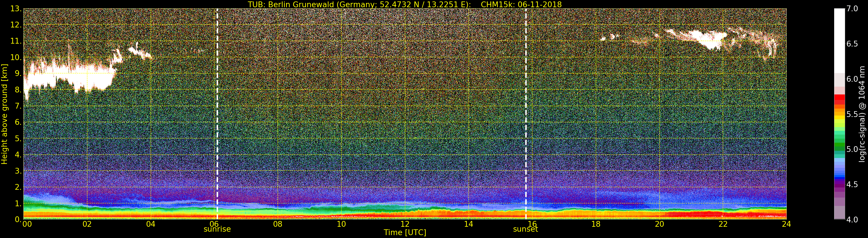Pick the green band in the colorbar
Screen dimensions: 868x238
839,146
